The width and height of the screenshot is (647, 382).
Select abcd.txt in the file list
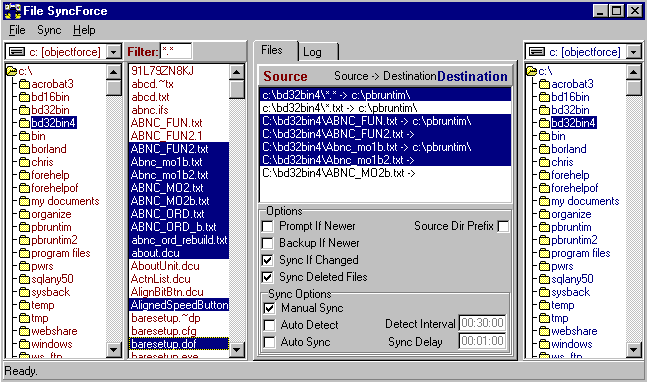[179, 97]
